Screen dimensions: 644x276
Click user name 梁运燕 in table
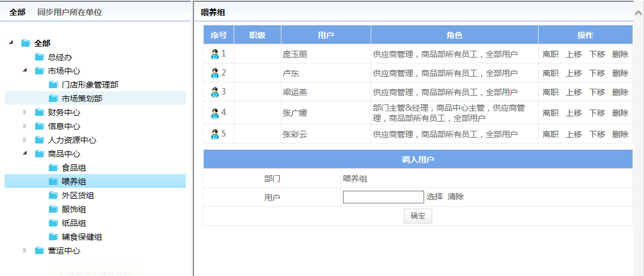tap(295, 92)
